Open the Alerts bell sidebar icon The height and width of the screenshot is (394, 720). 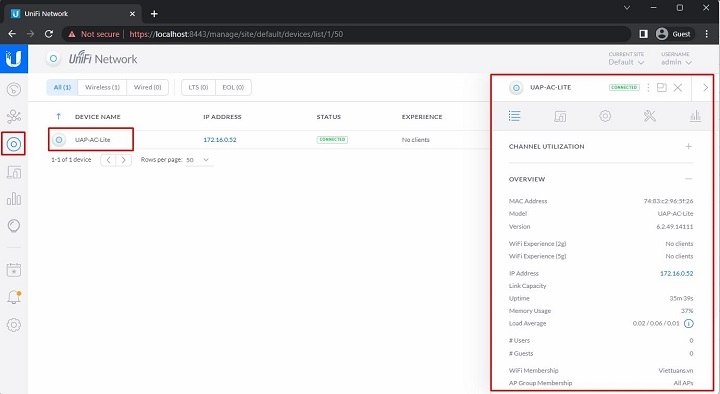coord(14,297)
